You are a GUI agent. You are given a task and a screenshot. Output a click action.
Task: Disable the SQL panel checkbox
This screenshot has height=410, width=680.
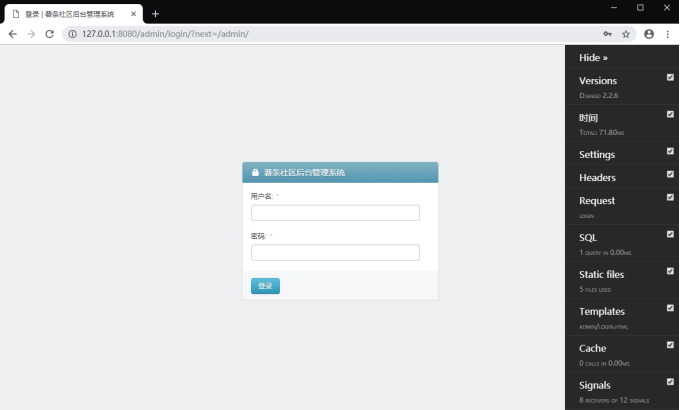pos(670,234)
